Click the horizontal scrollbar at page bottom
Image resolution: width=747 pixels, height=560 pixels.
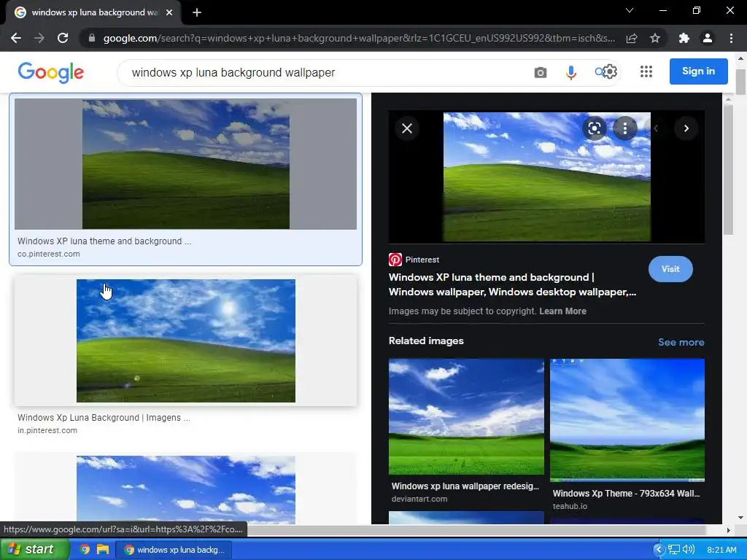[x=476, y=530]
